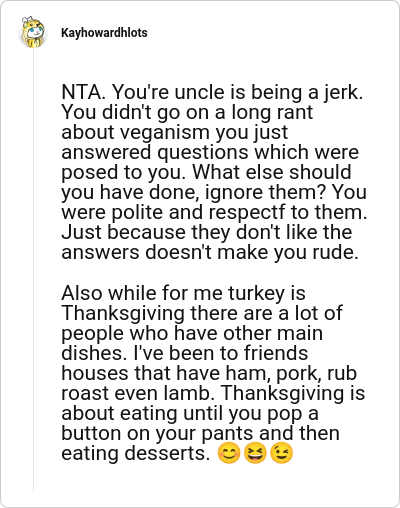Click the words 'eating desserts.'

pyautogui.click(x=136, y=453)
